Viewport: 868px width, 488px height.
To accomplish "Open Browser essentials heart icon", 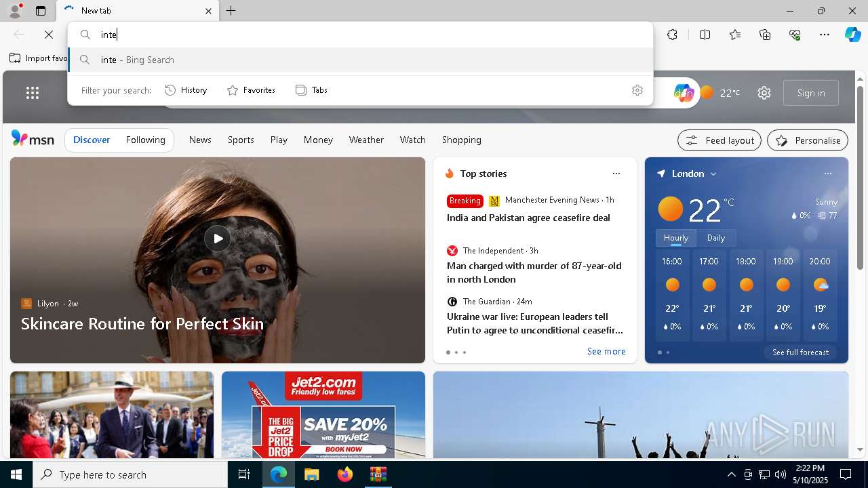I will tap(795, 35).
